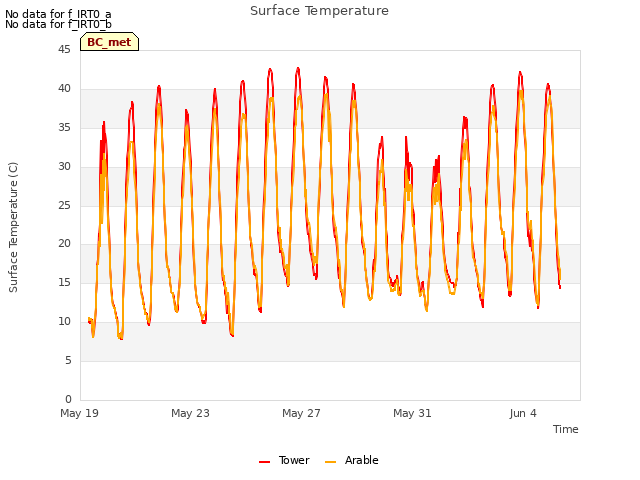This screenshot has height=480, width=640.
Task: Click the May 19 x-axis label
Action: click(80, 413)
